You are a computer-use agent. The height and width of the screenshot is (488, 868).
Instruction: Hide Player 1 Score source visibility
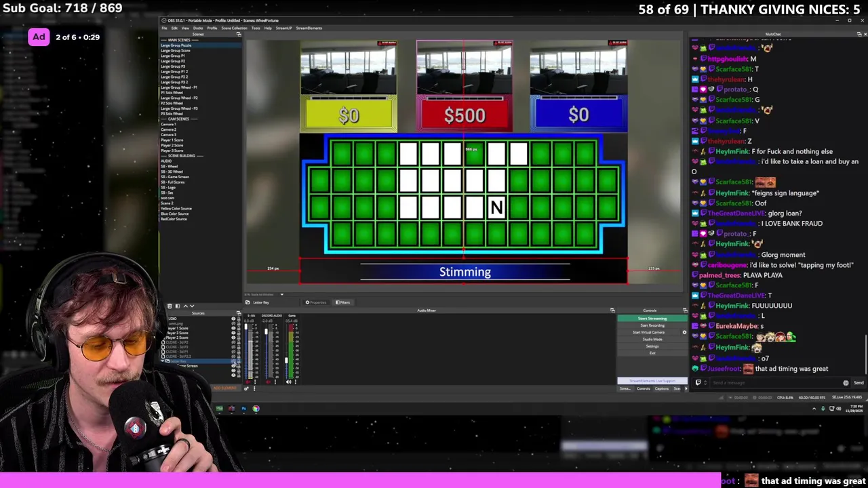tap(233, 328)
